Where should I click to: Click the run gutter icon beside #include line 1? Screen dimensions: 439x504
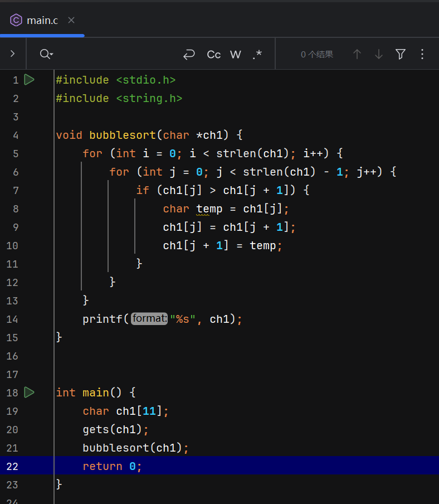pos(30,80)
